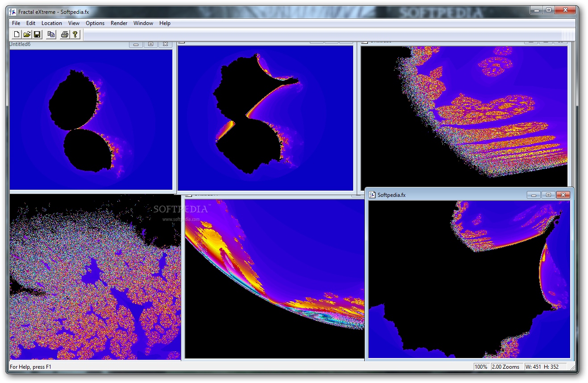Viewport: 588px width, 383px height.
Task: Click the 'For Help, press F1' status text
Action: pos(31,367)
